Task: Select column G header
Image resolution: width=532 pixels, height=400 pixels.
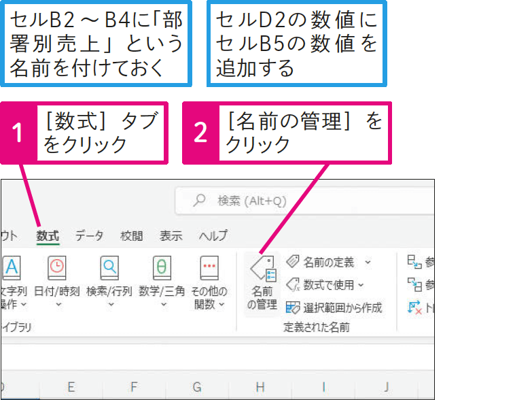Action: (x=197, y=387)
